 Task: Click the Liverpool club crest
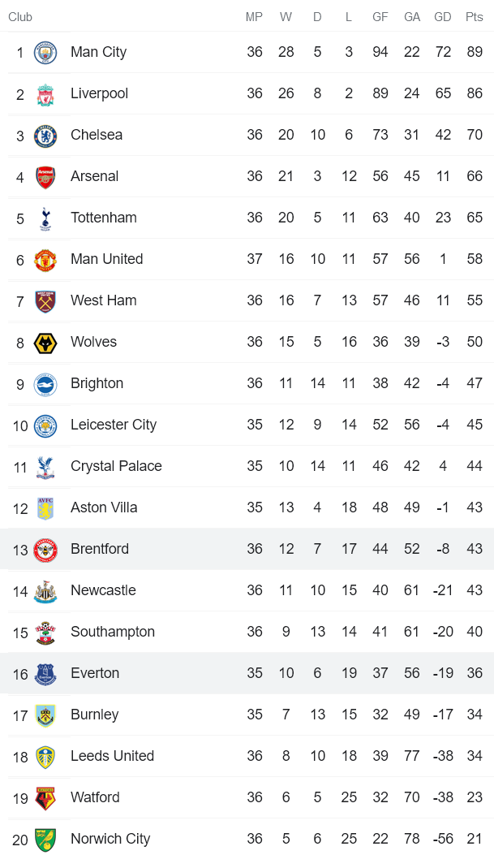click(x=45, y=94)
